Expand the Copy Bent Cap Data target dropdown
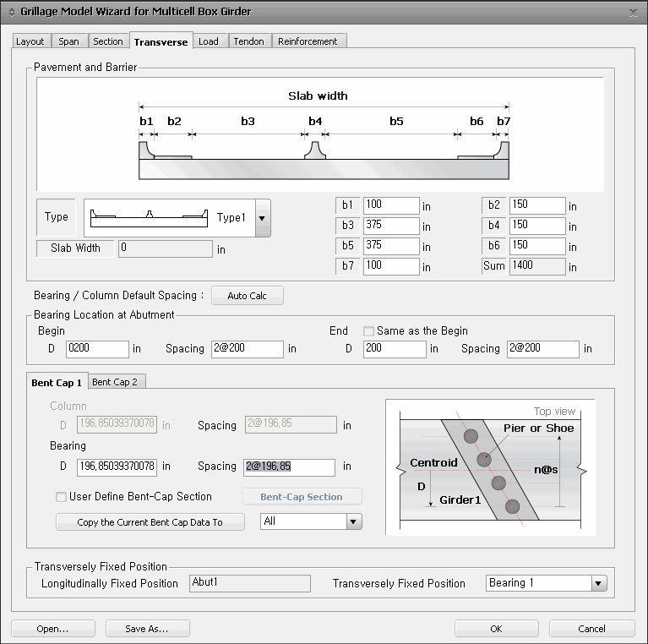The width and height of the screenshot is (648, 644). (x=354, y=521)
